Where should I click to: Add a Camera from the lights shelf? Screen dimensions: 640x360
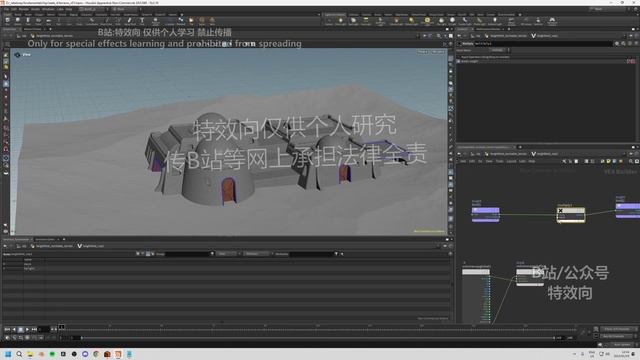[x=329, y=21]
